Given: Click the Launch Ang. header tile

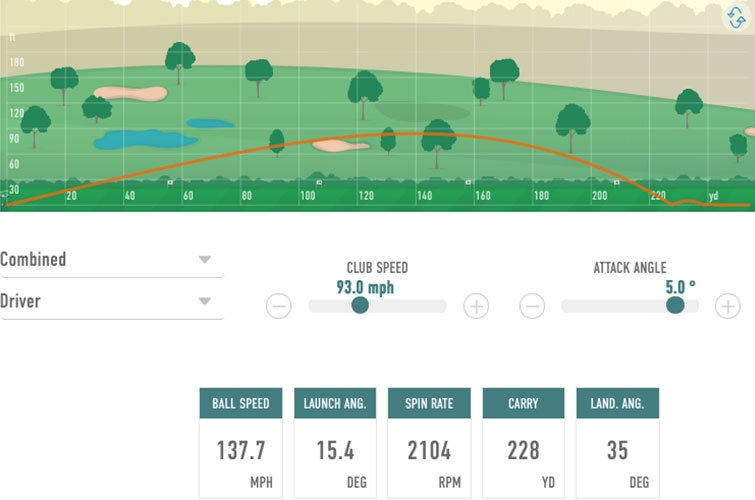Looking at the screenshot, I should [335, 403].
